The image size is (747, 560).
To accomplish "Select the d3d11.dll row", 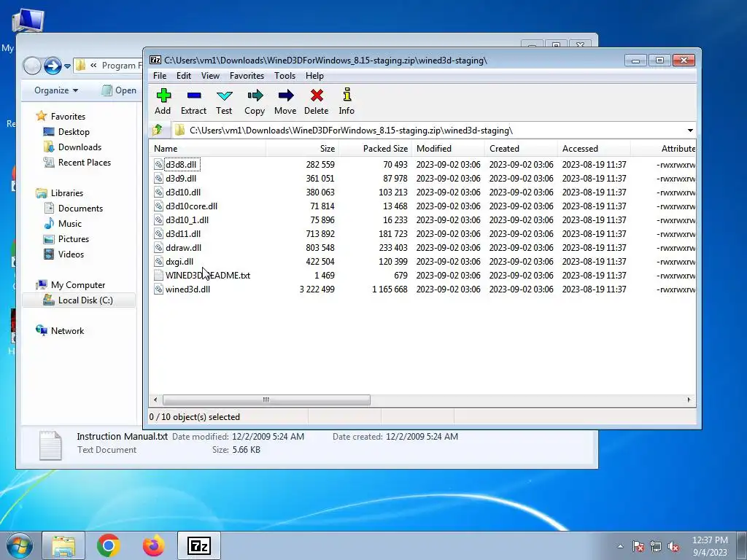I will (422, 234).
